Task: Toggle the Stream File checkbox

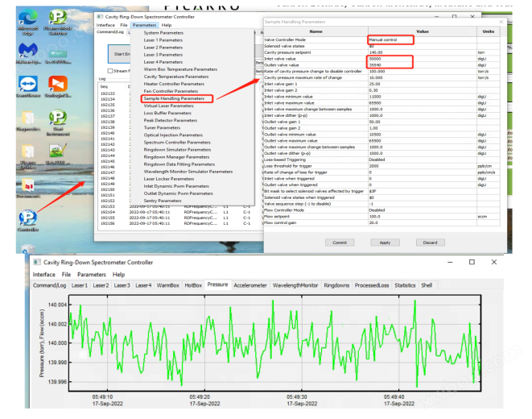Action: 110,71
